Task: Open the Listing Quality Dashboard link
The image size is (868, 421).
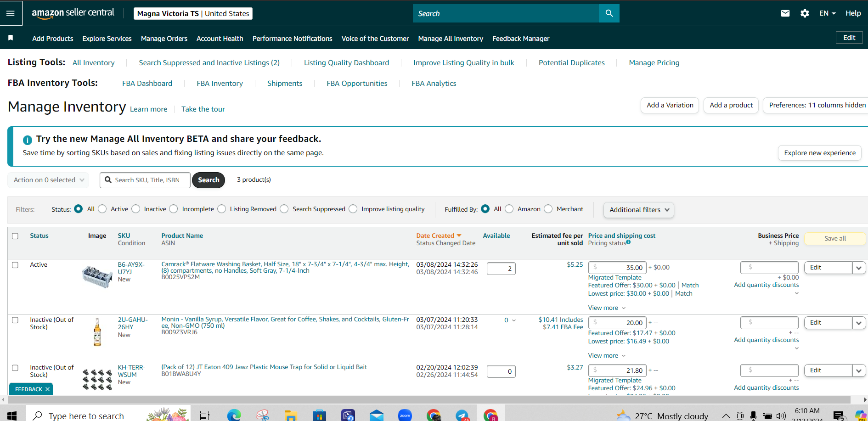Action: point(346,63)
